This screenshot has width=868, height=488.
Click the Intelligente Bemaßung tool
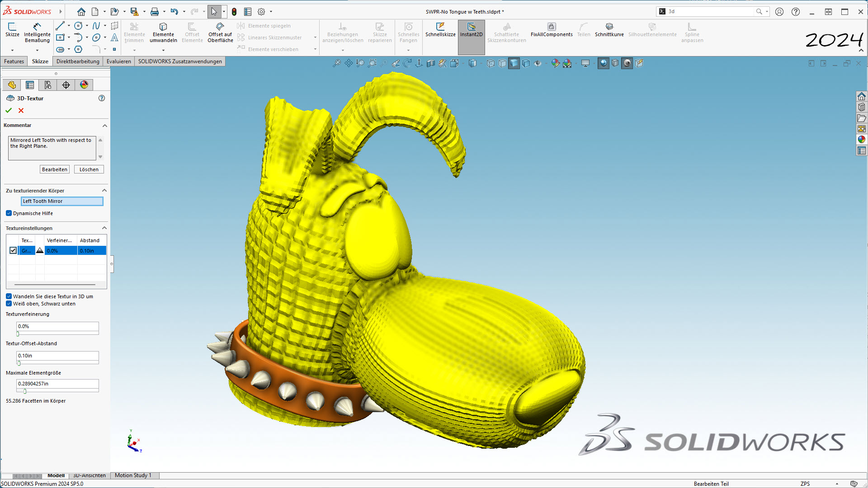point(37,32)
